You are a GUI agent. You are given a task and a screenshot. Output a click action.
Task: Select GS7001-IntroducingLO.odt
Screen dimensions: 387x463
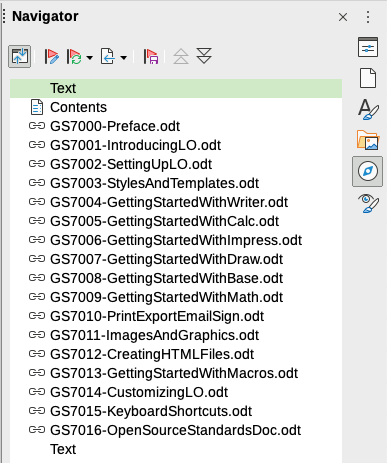(x=135, y=145)
